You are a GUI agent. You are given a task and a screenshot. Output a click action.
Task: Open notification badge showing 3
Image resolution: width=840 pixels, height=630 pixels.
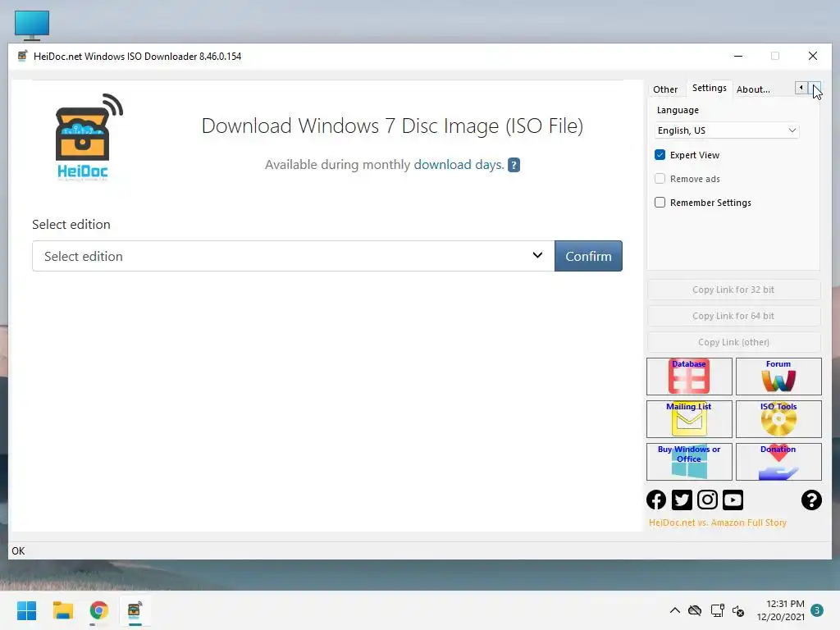point(817,610)
